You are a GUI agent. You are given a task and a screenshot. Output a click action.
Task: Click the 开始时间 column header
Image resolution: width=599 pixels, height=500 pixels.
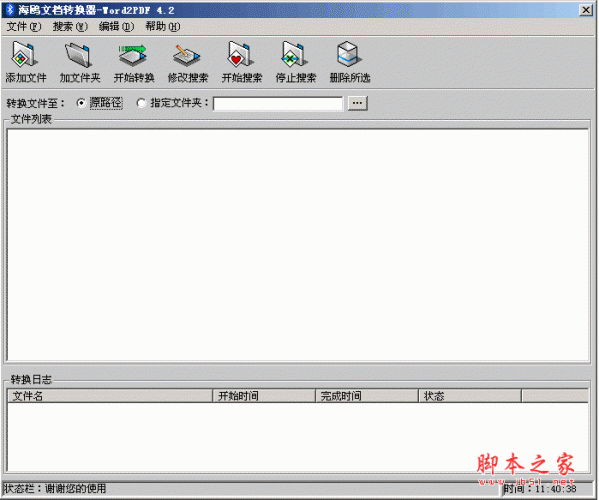[264, 396]
